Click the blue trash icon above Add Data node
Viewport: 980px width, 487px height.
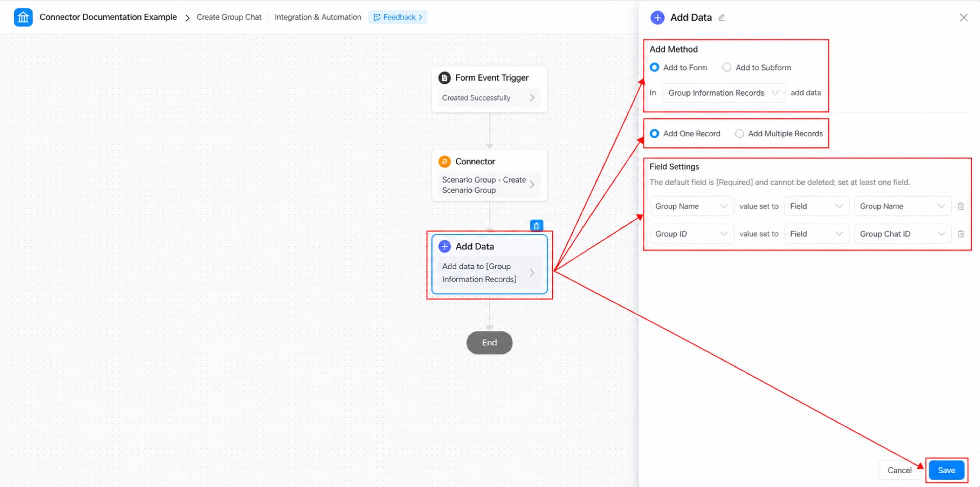click(536, 225)
